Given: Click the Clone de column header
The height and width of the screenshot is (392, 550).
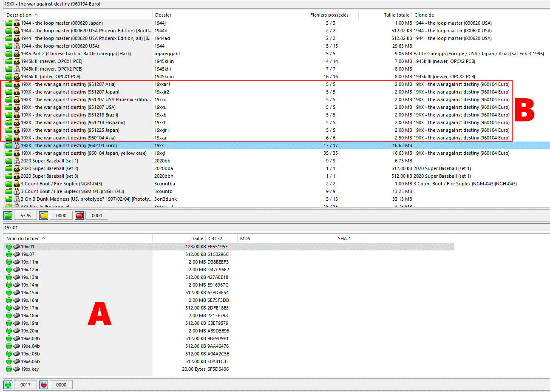Looking at the screenshot, I should click(x=424, y=15).
